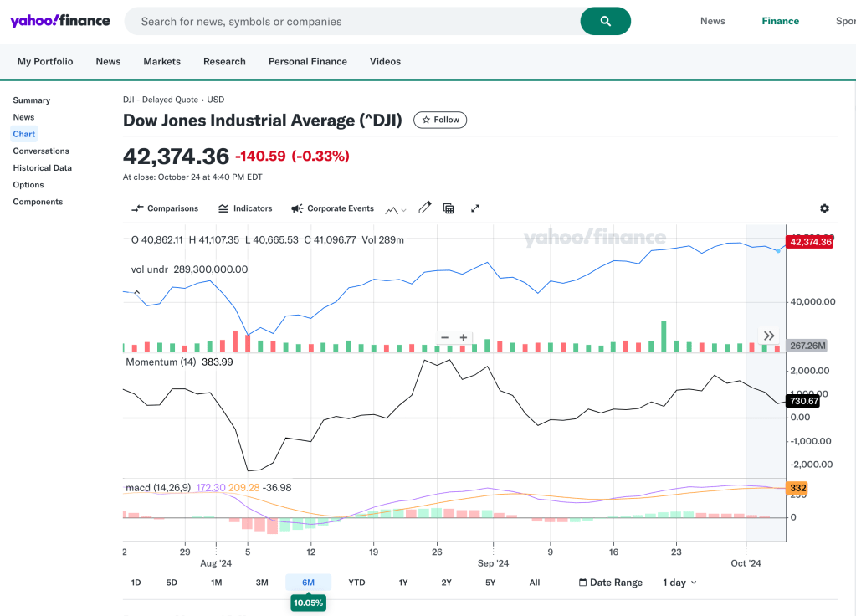The height and width of the screenshot is (616, 856).
Task: Open the Date Range picker
Action: coord(611,583)
